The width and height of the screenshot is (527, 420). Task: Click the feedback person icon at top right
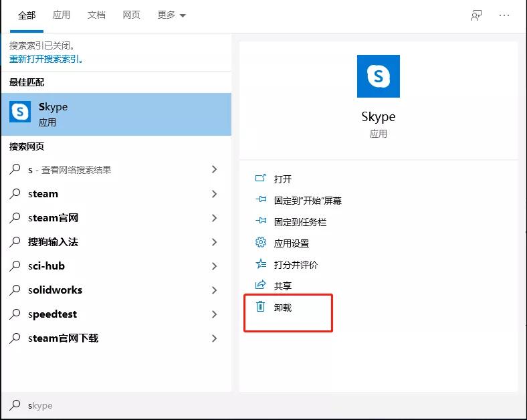pyautogui.click(x=476, y=15)
